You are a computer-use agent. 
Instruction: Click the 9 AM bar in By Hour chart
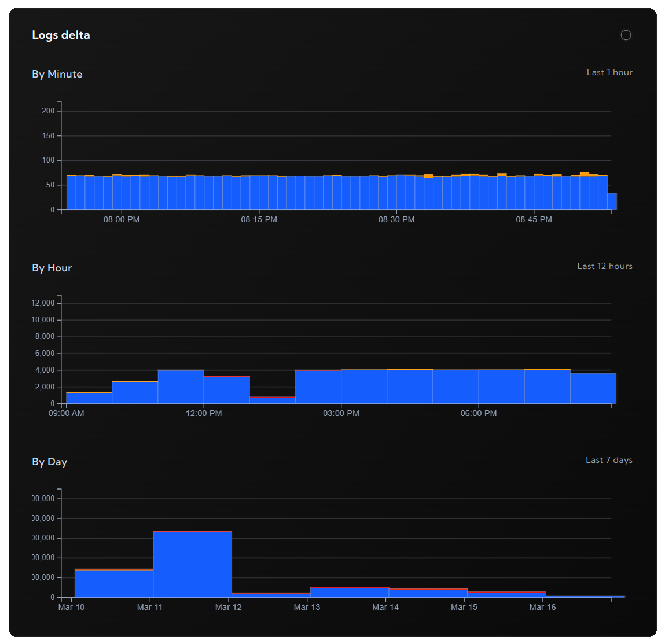(89, 398)
